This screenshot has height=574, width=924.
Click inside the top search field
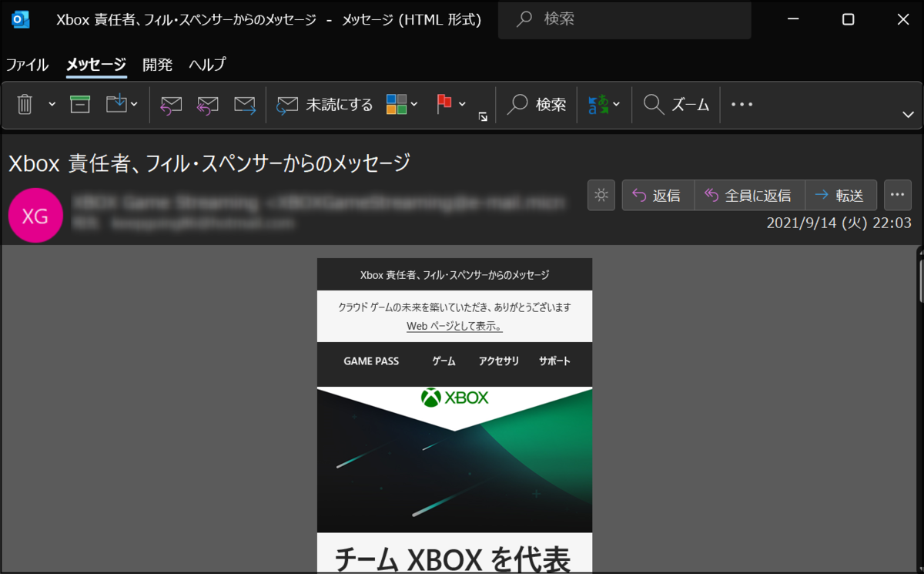pos(624,19)
